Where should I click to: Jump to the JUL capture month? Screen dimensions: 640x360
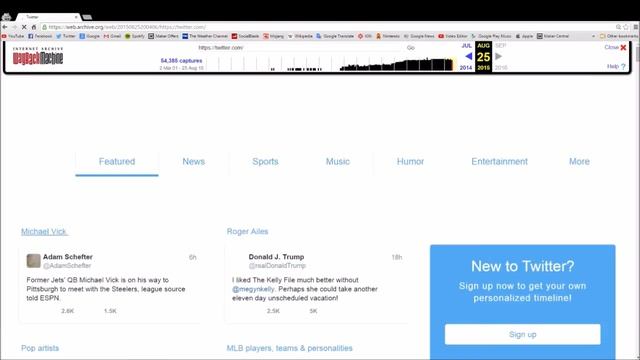click(x=467, y=46)
